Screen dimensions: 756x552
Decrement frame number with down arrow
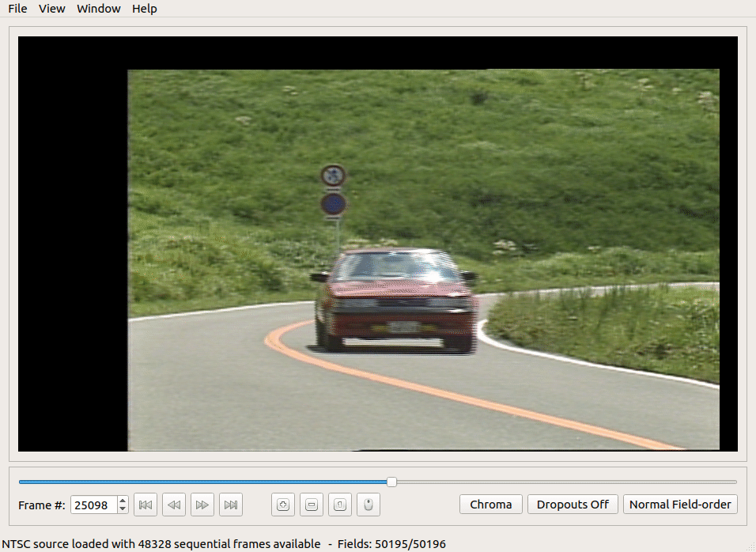point(123,509)
